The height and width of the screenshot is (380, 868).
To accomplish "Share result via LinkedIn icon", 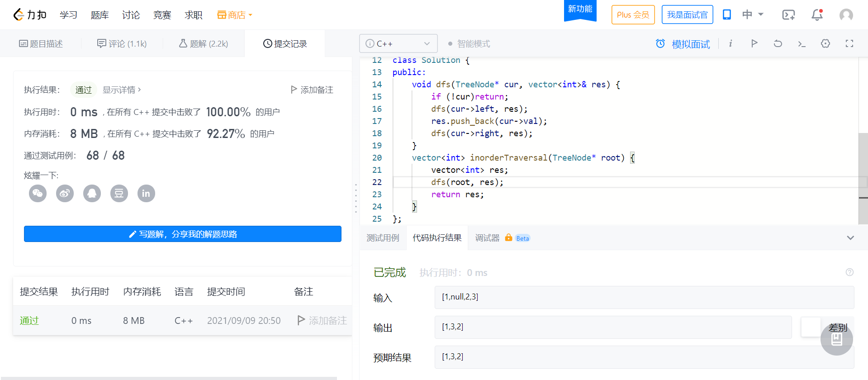I will click(x=147, y=194).
